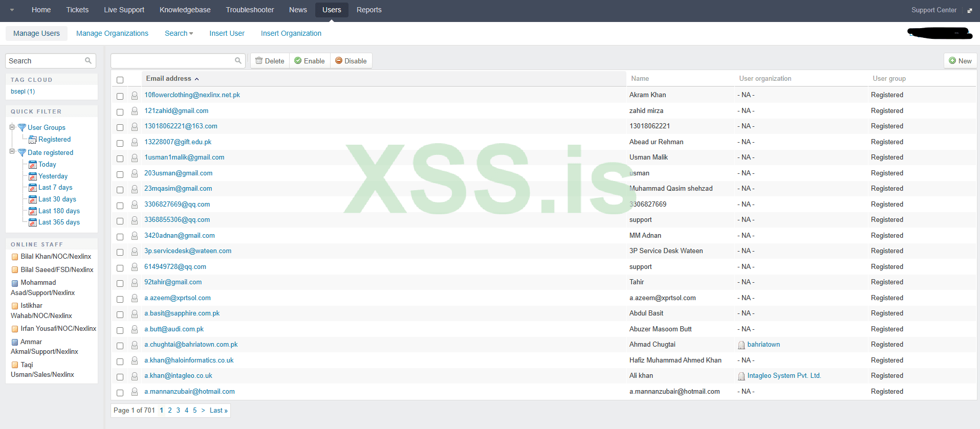
Task: Go to the Reports menu
Action: (x=369, y=10)
